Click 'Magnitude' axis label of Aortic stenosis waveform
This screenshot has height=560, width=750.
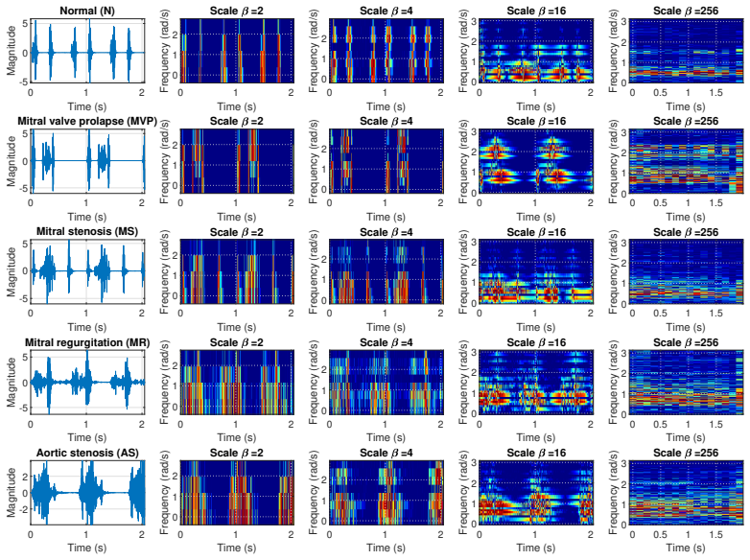pyautogui.click(x=12, y=493)
